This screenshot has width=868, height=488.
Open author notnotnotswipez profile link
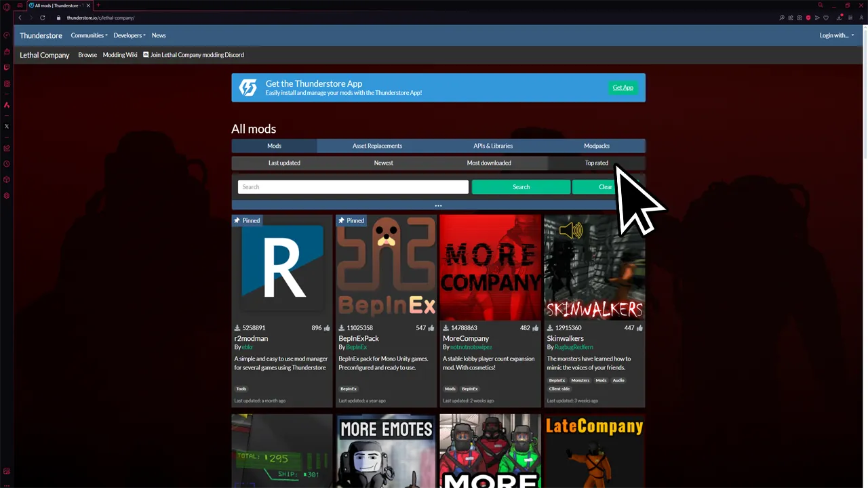(471, 347)
